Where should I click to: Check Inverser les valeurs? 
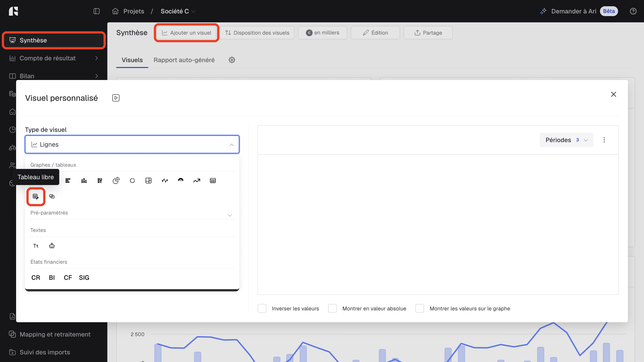pos(262,309)
